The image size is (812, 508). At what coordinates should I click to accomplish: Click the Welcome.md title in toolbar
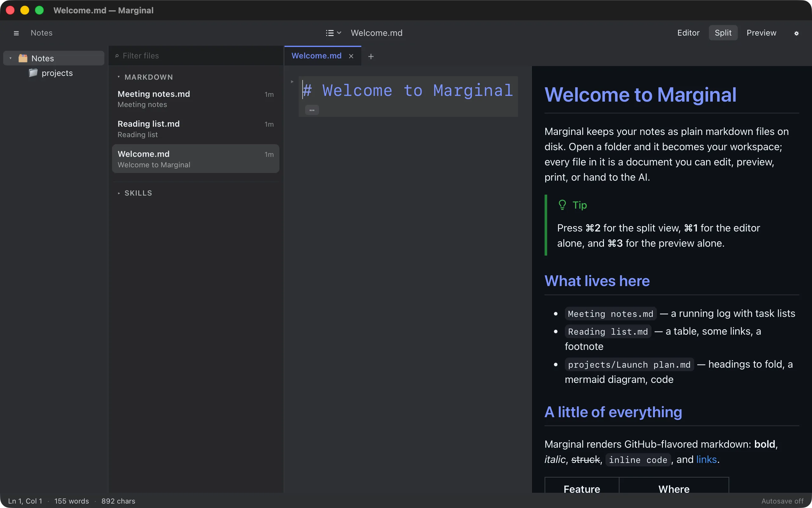[377, 33]
